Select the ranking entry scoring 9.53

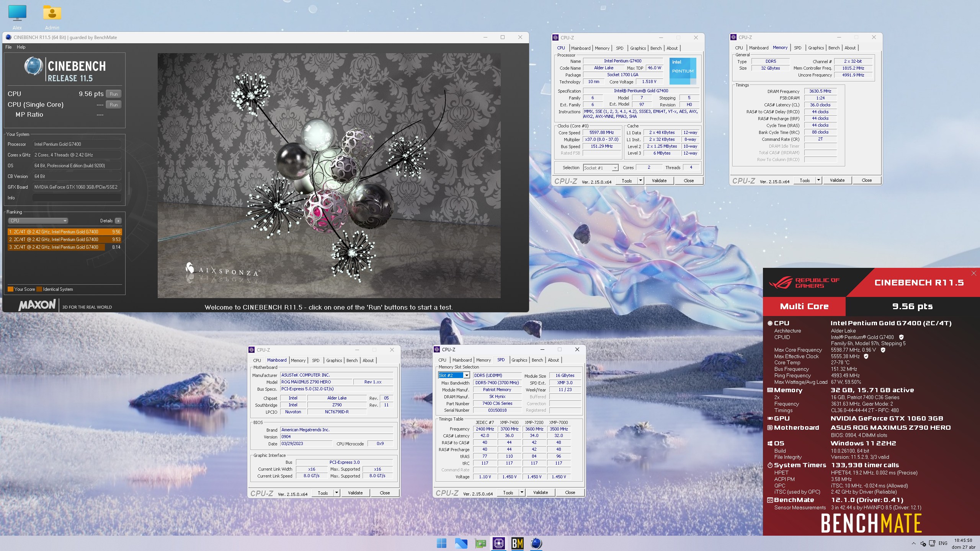(64, 240)
